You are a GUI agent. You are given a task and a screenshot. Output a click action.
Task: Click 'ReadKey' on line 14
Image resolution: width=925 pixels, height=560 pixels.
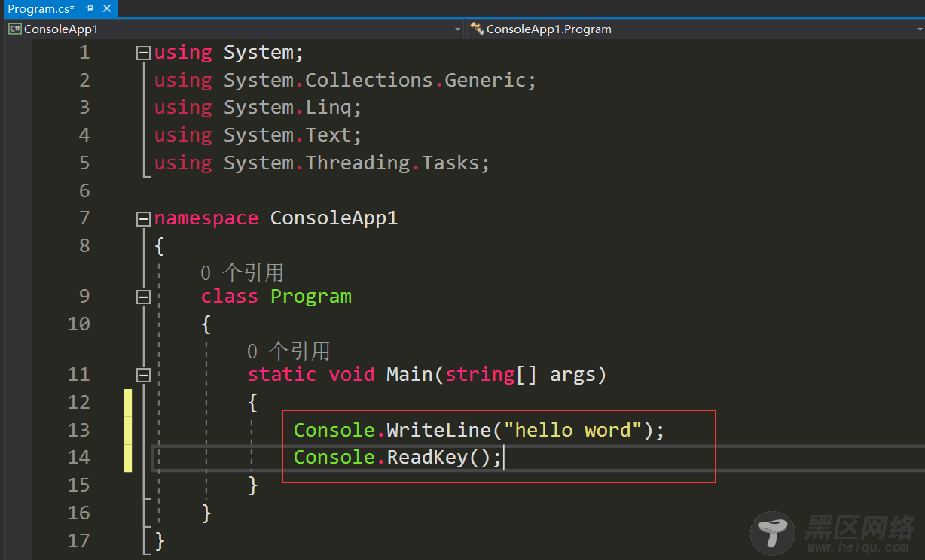[427, 458]
